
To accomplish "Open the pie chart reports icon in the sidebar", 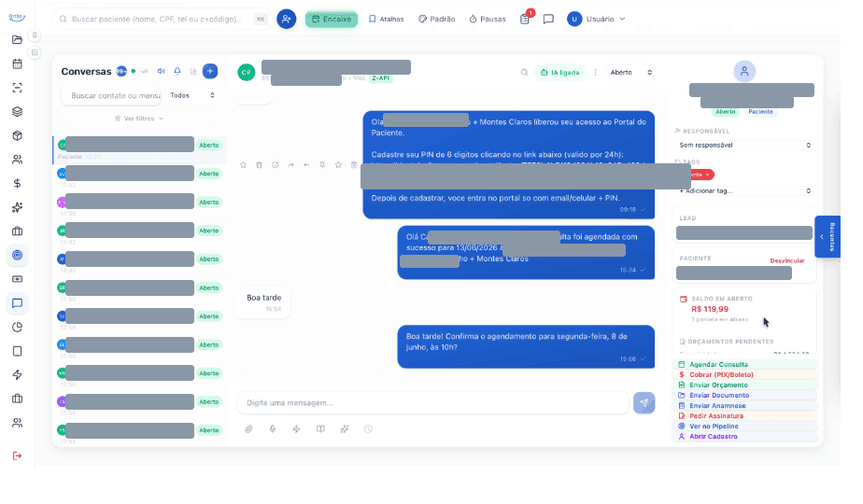I will [x=17, y=328].
